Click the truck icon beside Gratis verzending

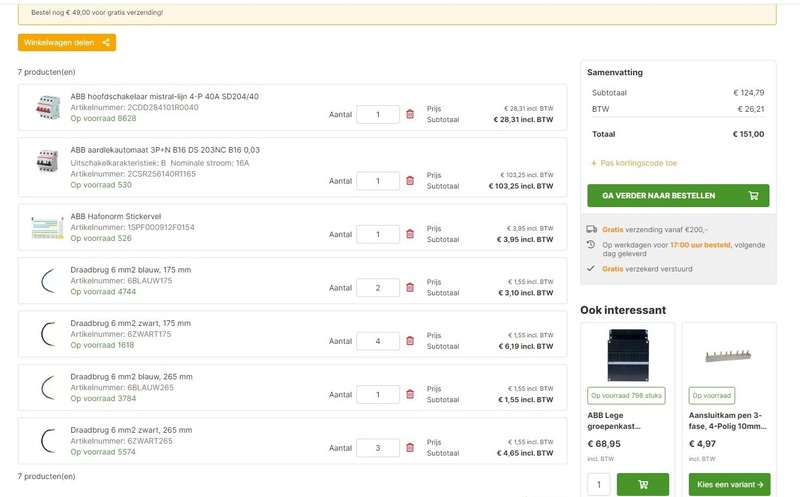coord(591,230)
